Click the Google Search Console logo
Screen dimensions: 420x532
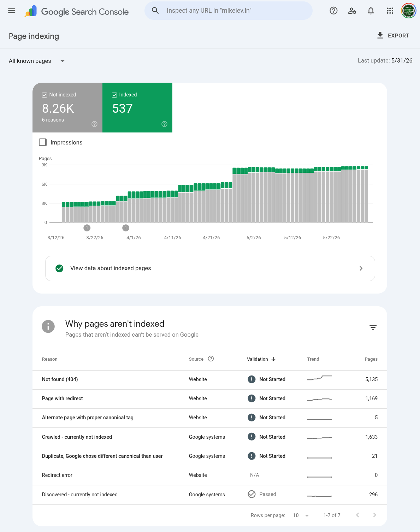(x=77, y=11)
